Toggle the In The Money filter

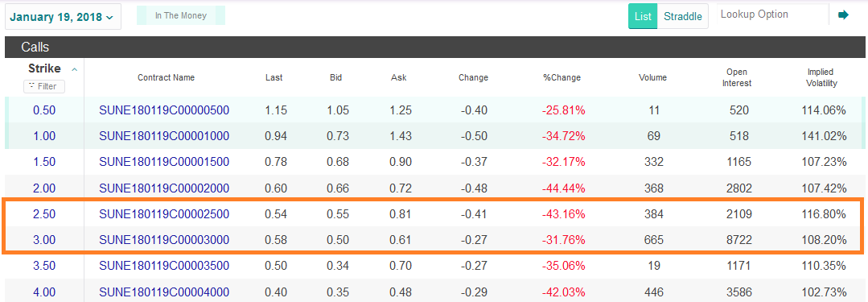pyautogui.click(x=181, y=15)
